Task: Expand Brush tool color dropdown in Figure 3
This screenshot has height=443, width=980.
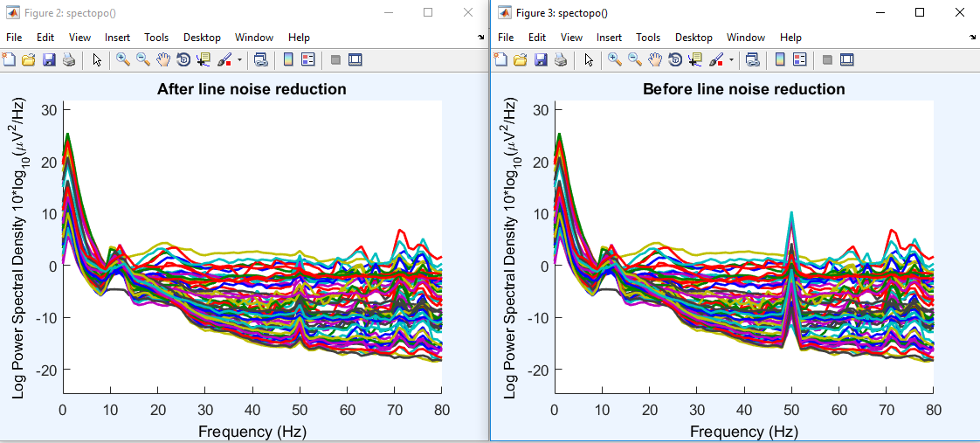Action: click(731, 60)
